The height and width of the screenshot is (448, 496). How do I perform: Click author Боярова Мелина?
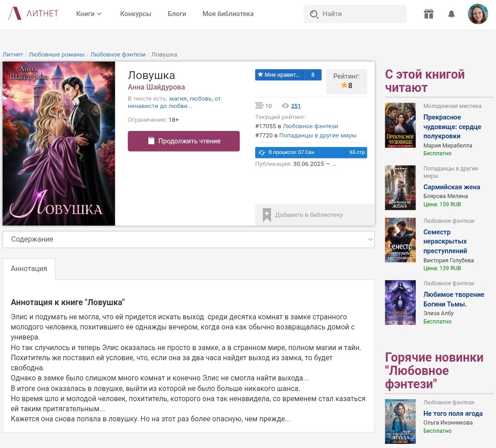pyautogui.click(x=445, y=196)
